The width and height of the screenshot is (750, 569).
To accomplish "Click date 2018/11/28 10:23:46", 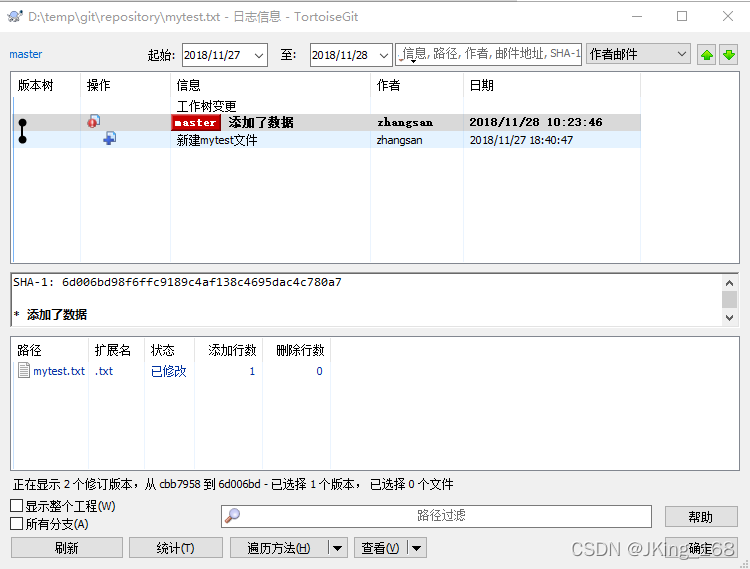I will pos(536,122).
